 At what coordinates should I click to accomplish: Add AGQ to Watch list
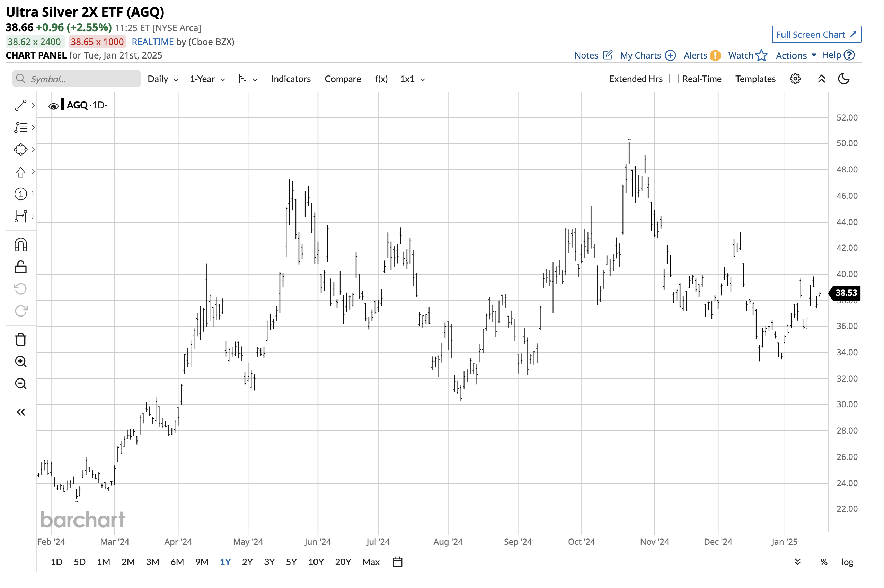click(x=746, y=55)
